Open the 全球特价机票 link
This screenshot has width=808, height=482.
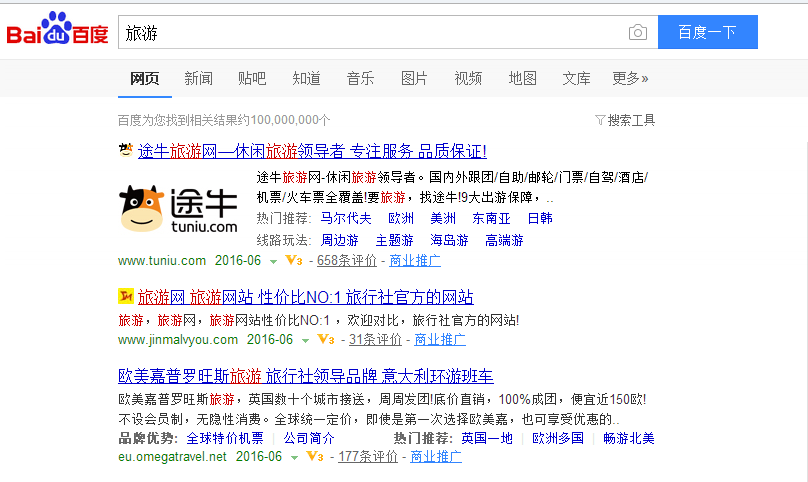pos(225,438)
